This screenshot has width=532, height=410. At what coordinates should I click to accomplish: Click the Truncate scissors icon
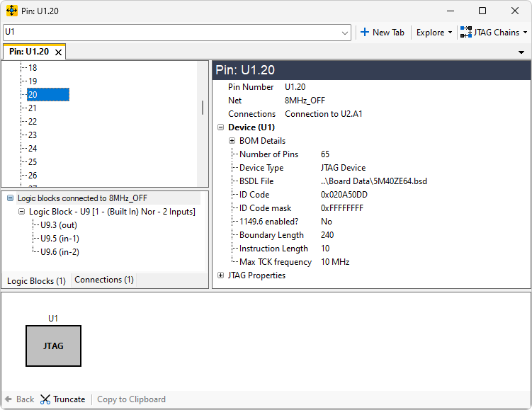pyautogui.click(x=46, y=399)
